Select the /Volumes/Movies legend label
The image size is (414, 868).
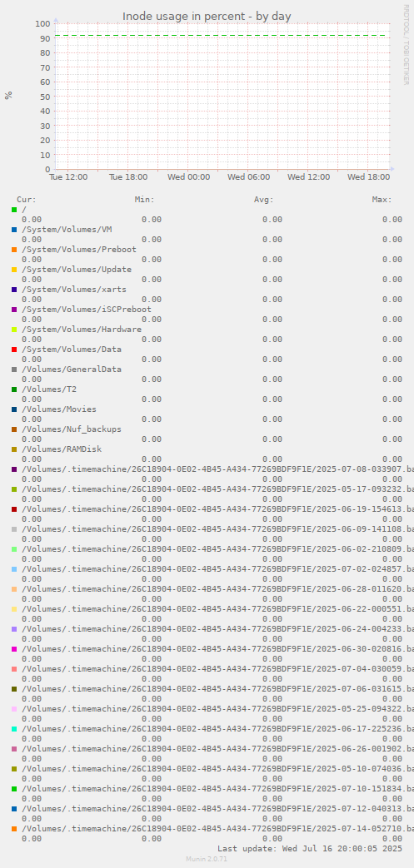tap(59, 409)
